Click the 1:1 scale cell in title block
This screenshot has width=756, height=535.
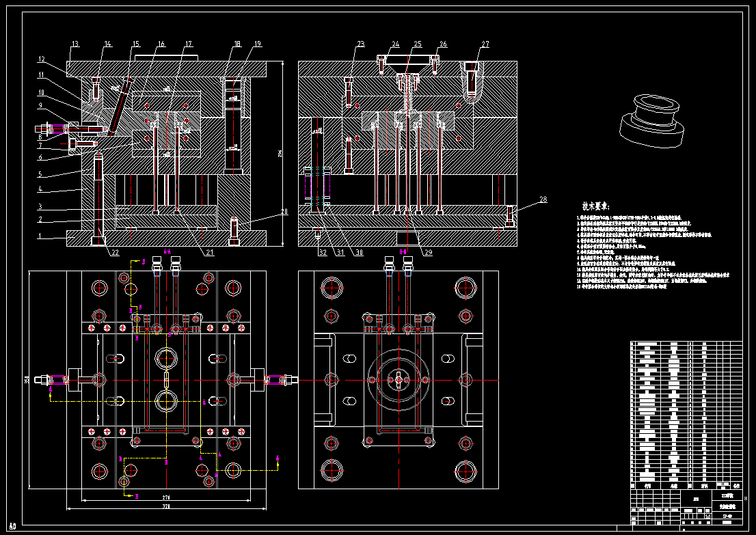click(707, 517)
